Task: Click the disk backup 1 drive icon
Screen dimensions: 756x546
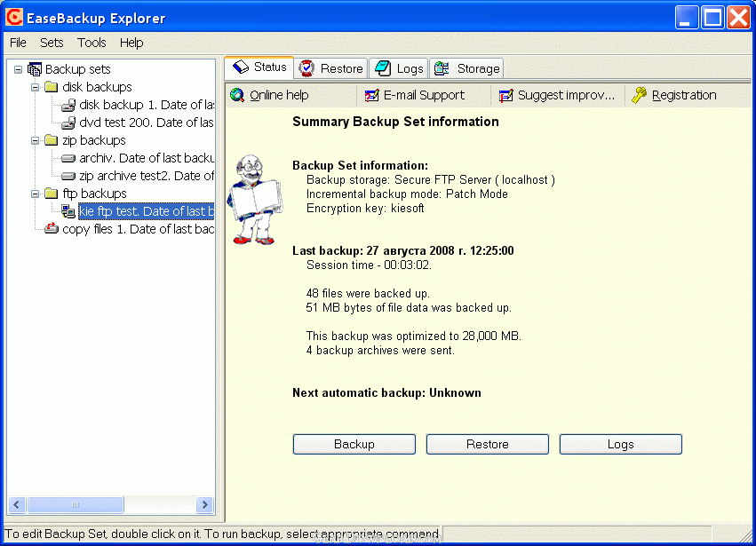Action: point(68,105)
